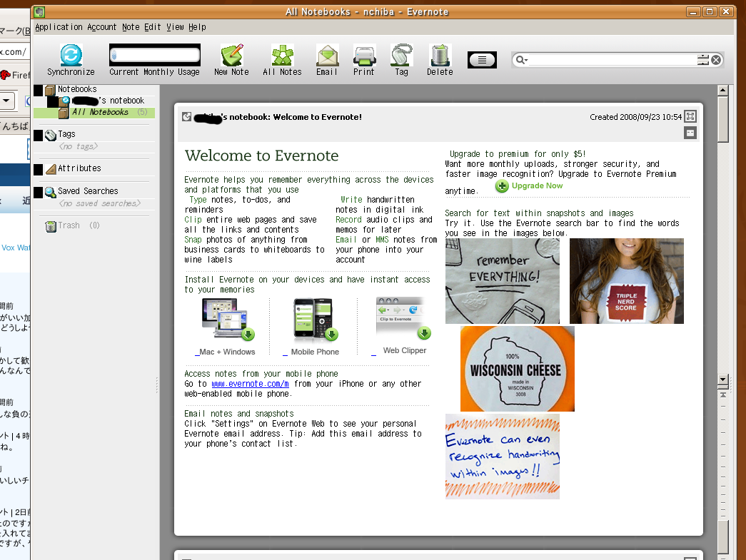Screen dimensions: 746x560
Task: Open www.evernote.com/m link
Action: tap(251, 384)
